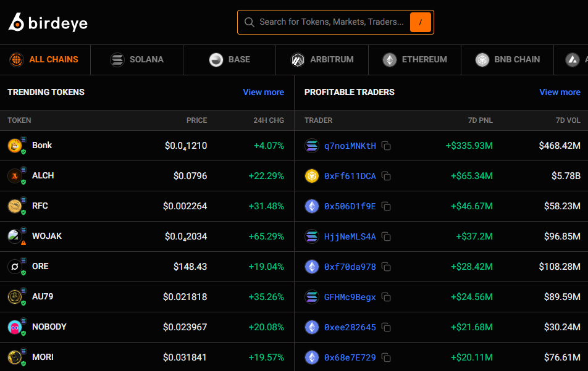Open trader 0x506D1f9E profile link

click(350, 206)
